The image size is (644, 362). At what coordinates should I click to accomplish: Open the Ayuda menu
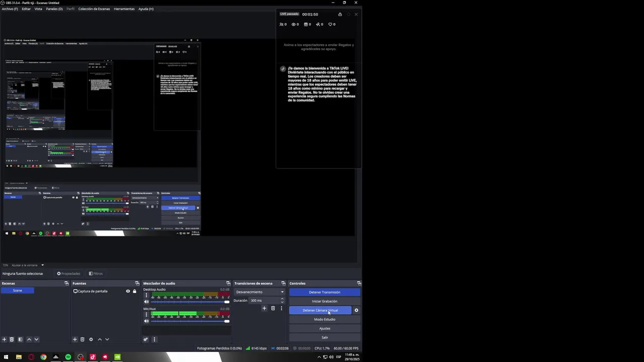tap(146, 9)
